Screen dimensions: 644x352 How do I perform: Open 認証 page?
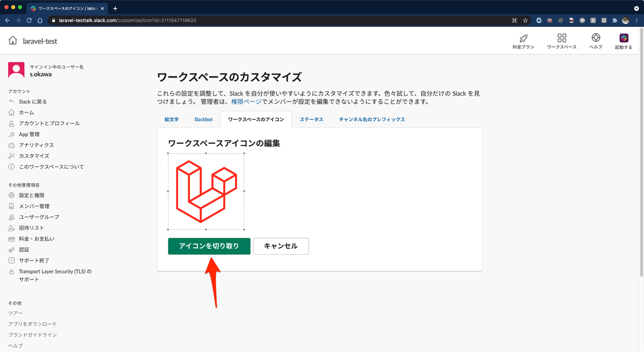tap(24, 249)
